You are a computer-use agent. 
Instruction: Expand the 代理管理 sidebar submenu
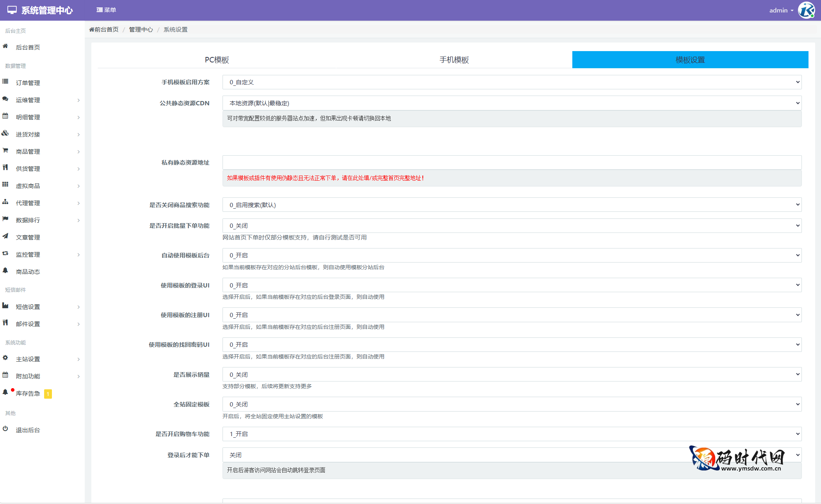(42, 203)
